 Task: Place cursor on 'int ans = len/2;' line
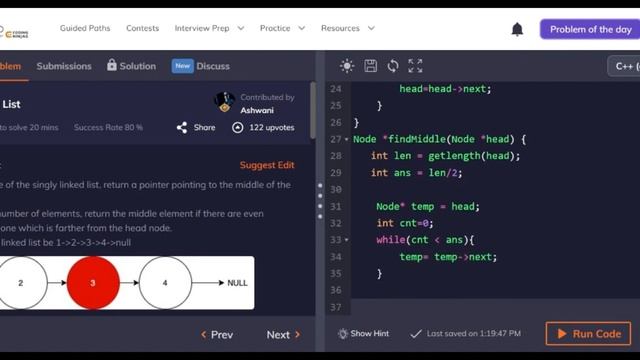[x=416, y=173]
